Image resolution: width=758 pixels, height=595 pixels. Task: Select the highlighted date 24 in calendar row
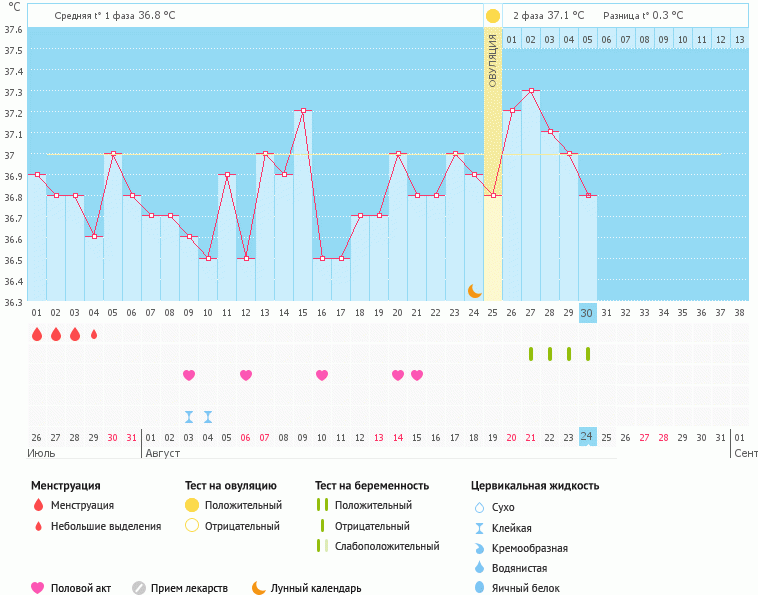[x=588, y=437]
